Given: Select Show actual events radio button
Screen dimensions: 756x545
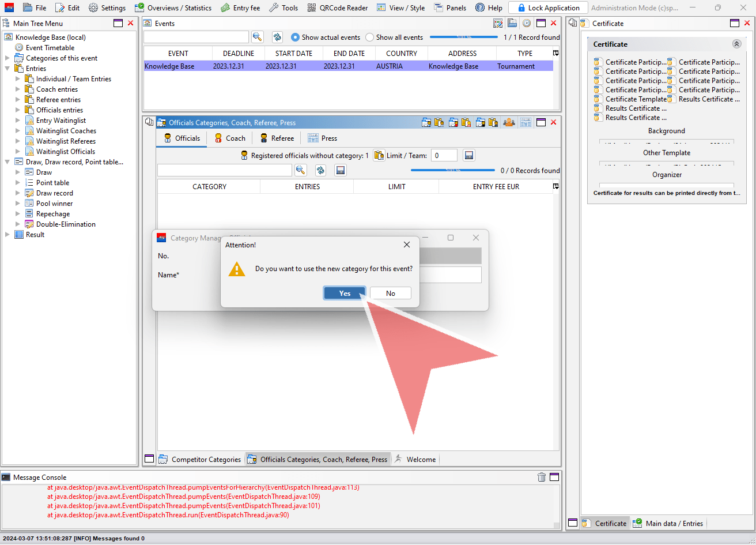Looking at the screenshot, I should pyautogui.click(x=296, y=37).
